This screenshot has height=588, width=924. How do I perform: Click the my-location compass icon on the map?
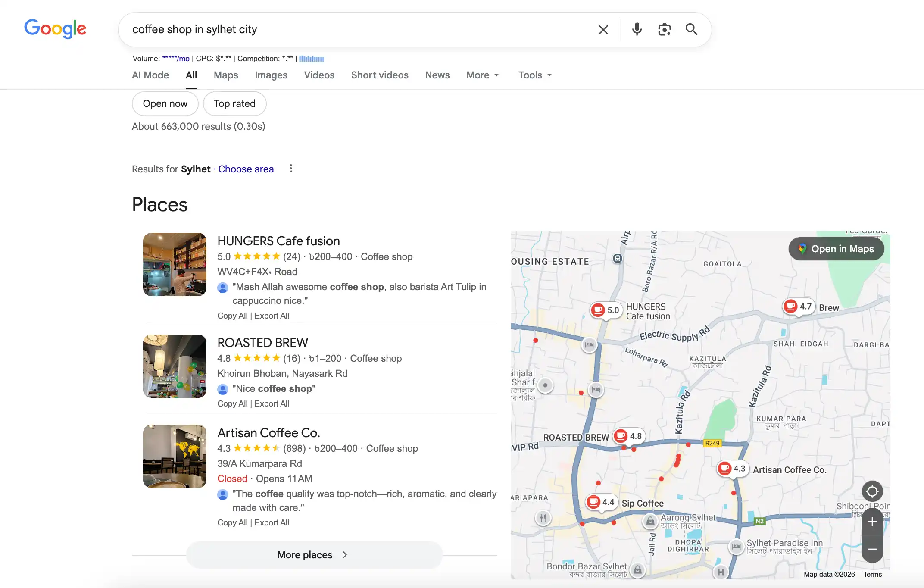point(872,491)
